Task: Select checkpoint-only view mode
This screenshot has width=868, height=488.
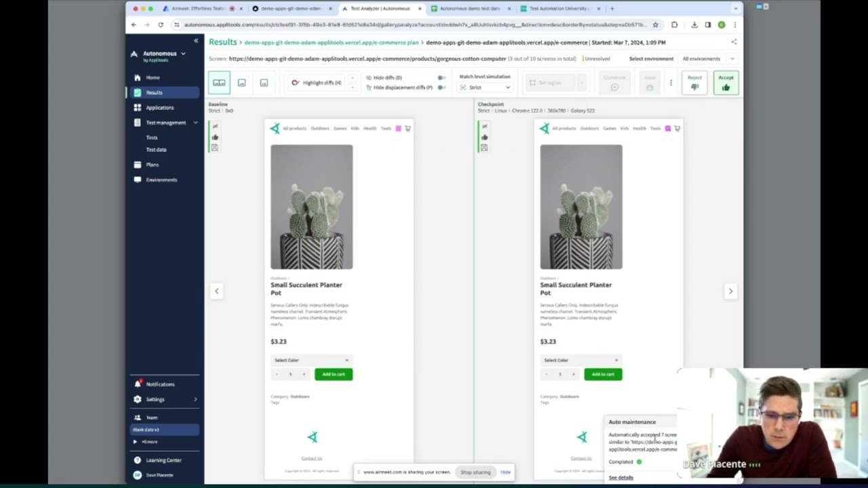Action: pyautogui.click(x=264, y=83)
